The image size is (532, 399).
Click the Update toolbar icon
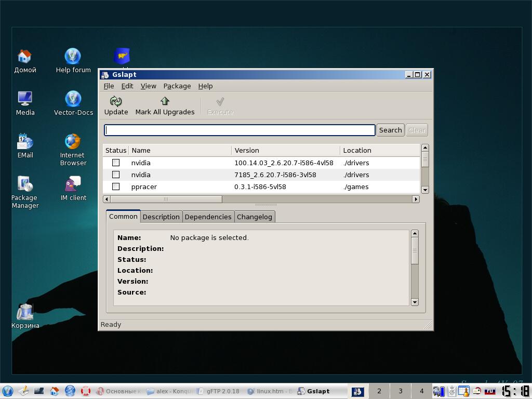[x=116, y=101]
